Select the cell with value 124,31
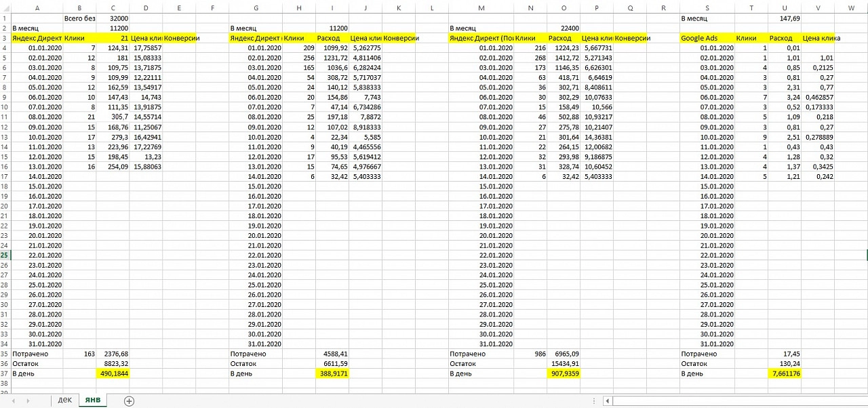868x408 pixels. point(113,48)
